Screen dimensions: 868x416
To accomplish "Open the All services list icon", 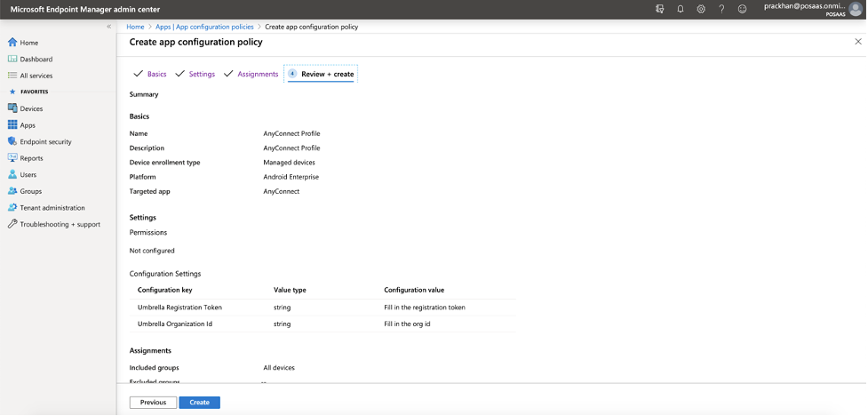I will (12, 76).
